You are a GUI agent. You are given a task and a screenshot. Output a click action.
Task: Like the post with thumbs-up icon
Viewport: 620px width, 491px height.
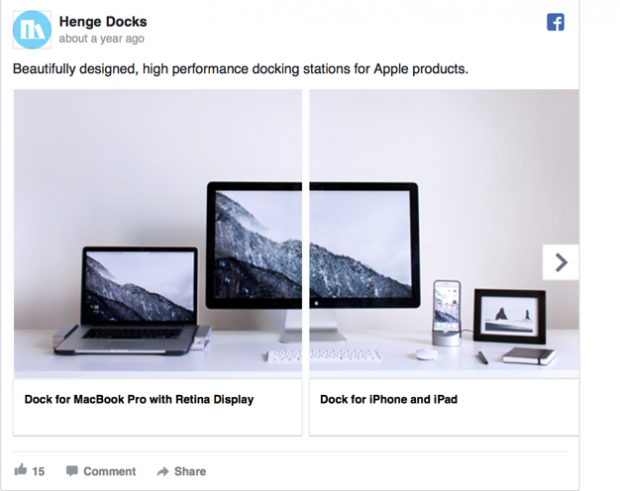coord(21,470)
